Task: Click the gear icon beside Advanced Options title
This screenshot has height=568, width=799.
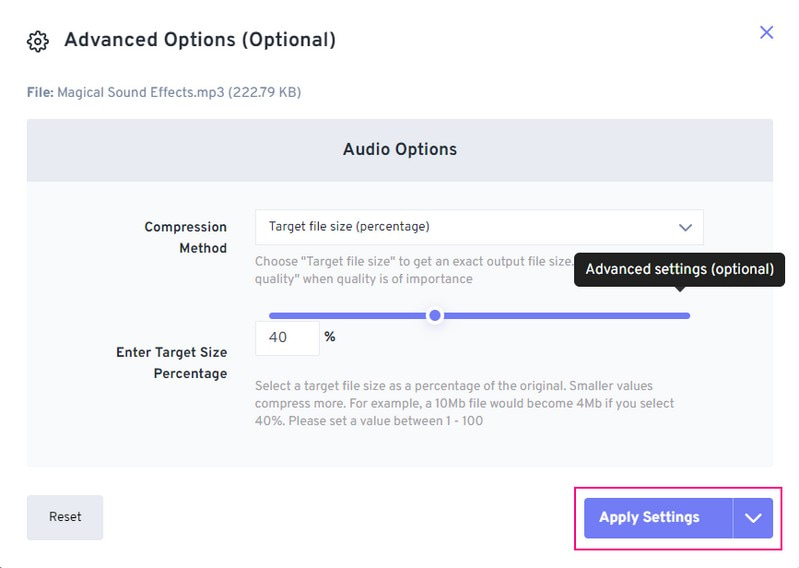Action: (38, 41)
